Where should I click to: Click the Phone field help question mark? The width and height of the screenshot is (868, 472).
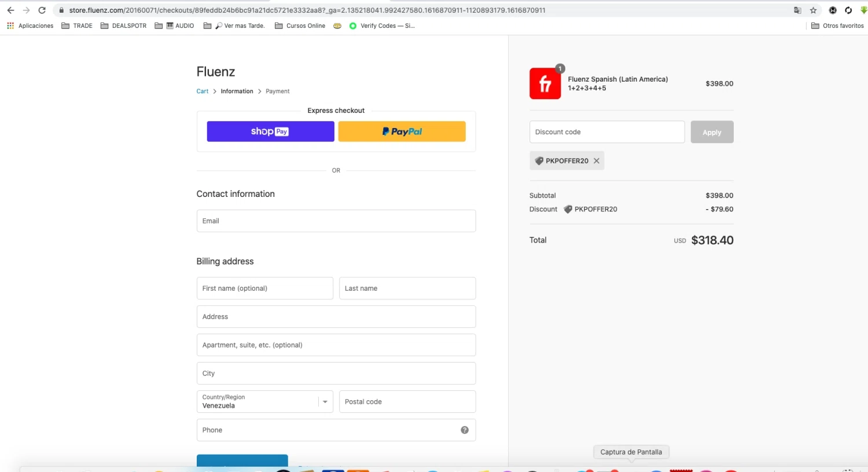click(465, 430)
